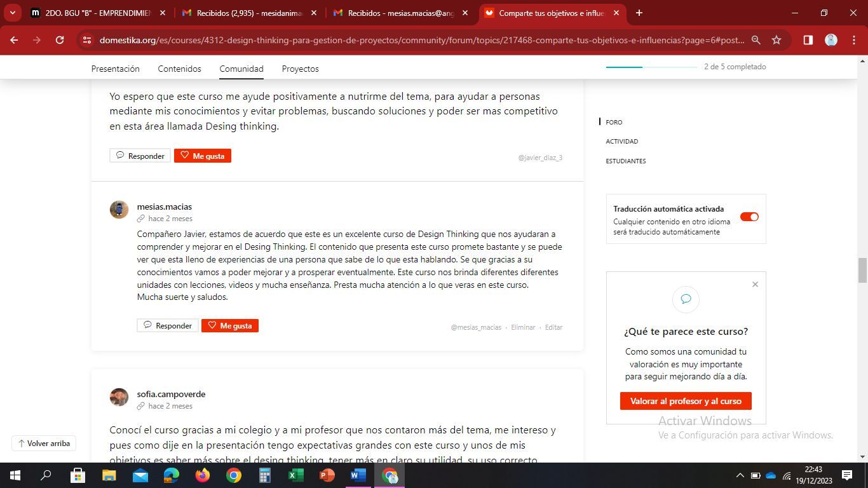Open the Presentación course tab
The image size is (868, 488).
[x=115, y=69]
